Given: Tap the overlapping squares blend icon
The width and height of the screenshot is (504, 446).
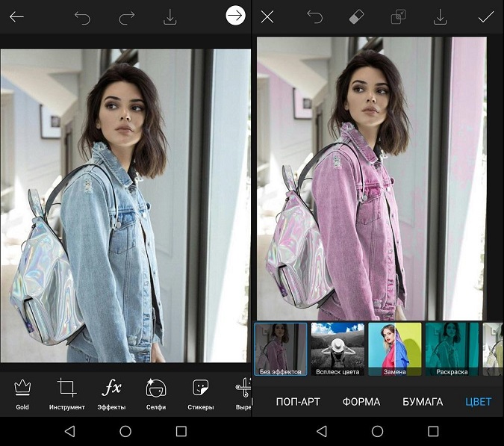Looking at the screenshot, I should click(x=398, y=16).
